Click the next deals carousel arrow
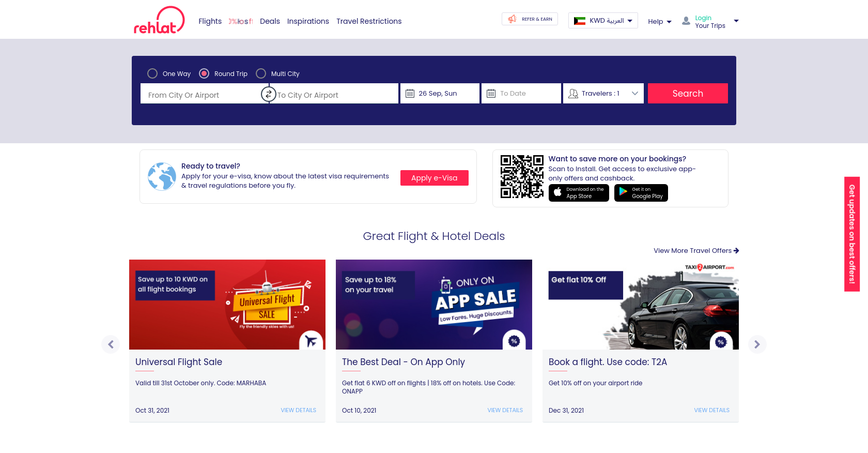 [757, 344]
